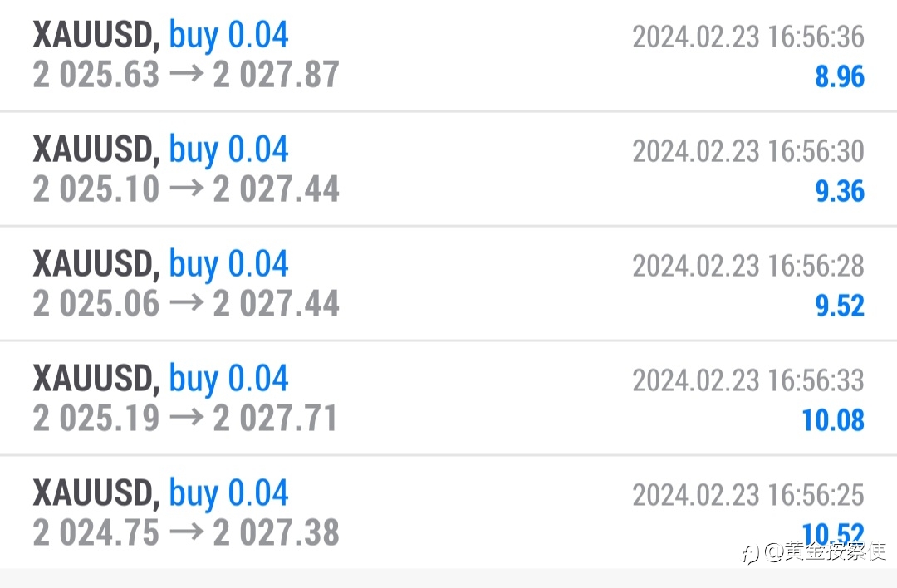Click the Weibo logo icon in watermark
The width and height of the screenshot is (897, 588).
(750, 554)
